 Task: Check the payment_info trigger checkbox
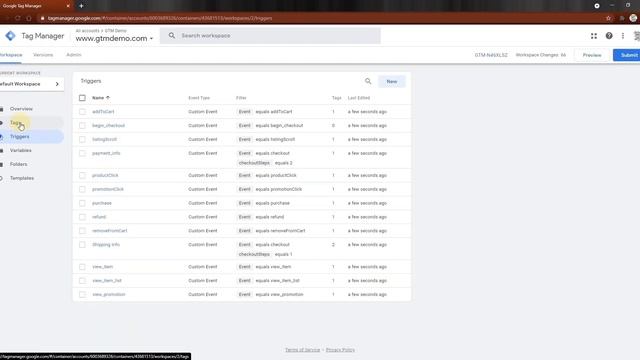click(x=82, y=153)
